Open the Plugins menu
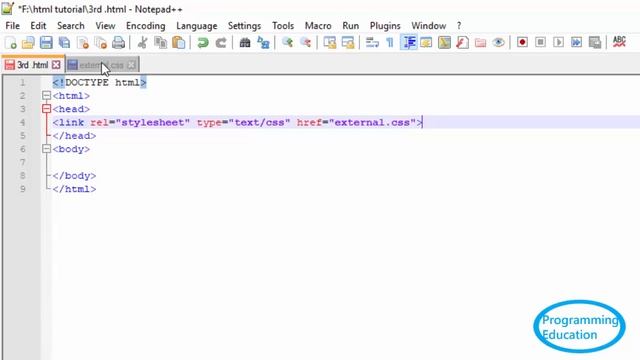The width and height of the screenshot is (640, 360). (385, 26)
